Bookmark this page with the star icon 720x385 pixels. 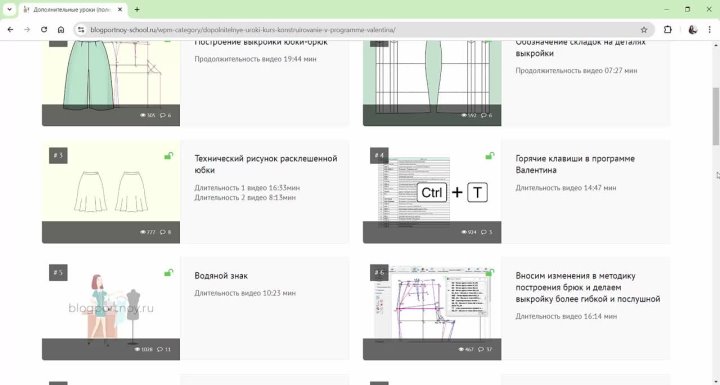tap(644, 29)
